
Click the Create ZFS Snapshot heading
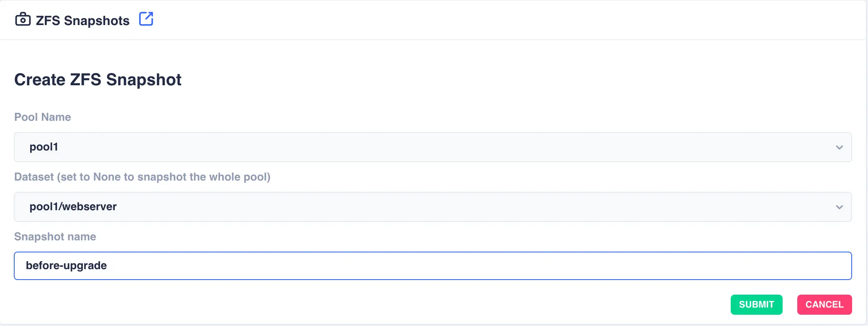point(98,79)
